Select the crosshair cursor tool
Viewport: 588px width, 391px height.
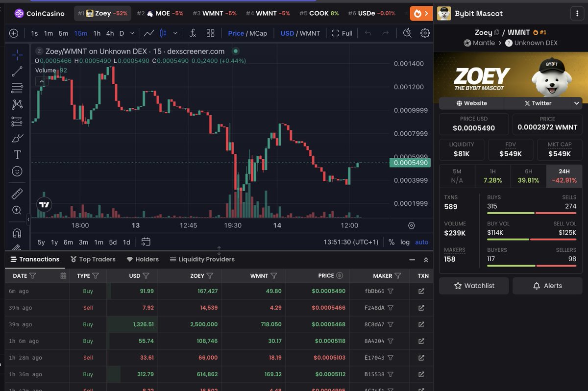[16, 54]
